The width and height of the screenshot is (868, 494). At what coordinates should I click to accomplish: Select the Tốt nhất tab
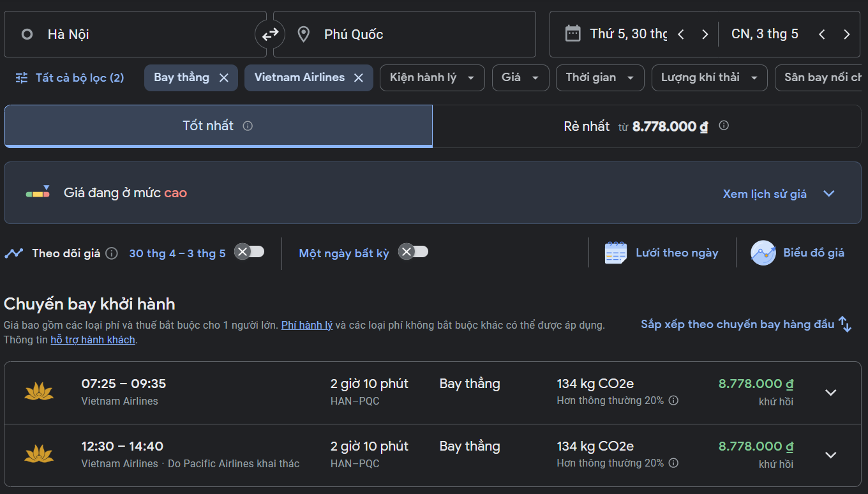tap(218, 126)
